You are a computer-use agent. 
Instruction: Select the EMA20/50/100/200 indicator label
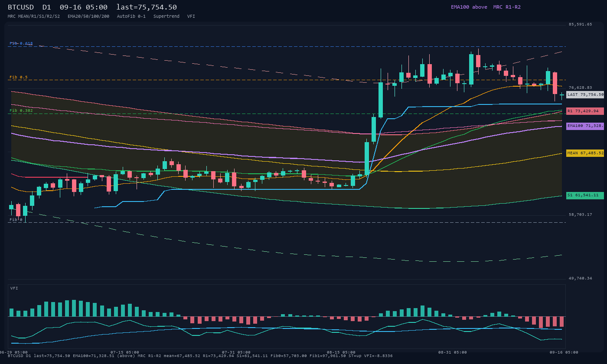tap(88, 16)
